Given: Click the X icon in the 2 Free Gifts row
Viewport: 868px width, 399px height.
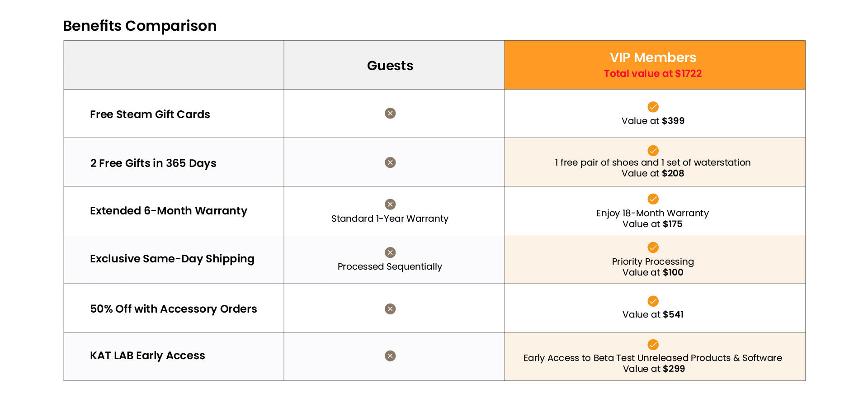Looking at the screenshot, I should tap(390, 162).
